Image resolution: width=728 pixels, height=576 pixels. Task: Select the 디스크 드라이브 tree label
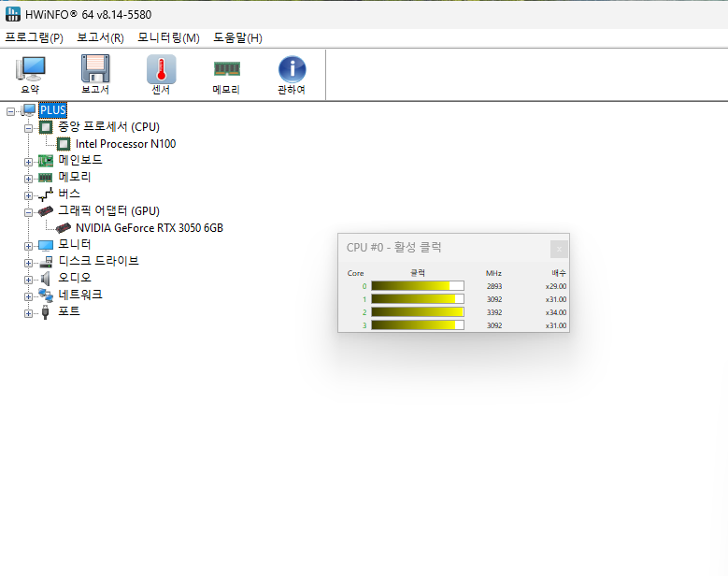tap(98, 261)
